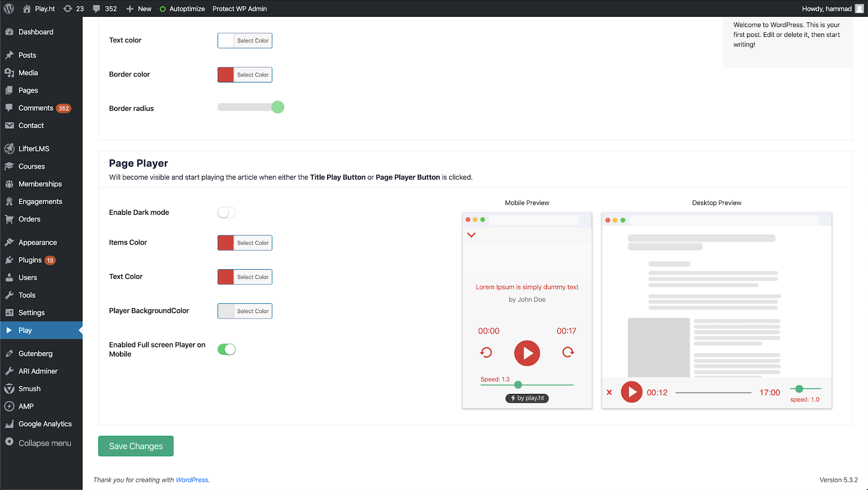
Task: Open the Howdy, hammad account menu
Action: pyautogui.click(x=833, y=9)
